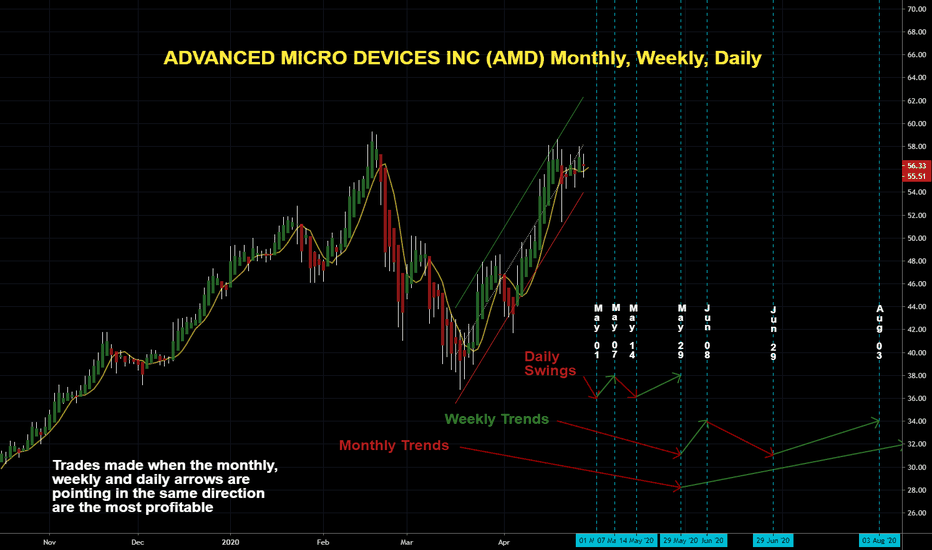This screenshot has height=550, width=932.
Task: Click the "14 May '20" highlighted date marker
Action: pyautogui.click(x=637, y=540)
